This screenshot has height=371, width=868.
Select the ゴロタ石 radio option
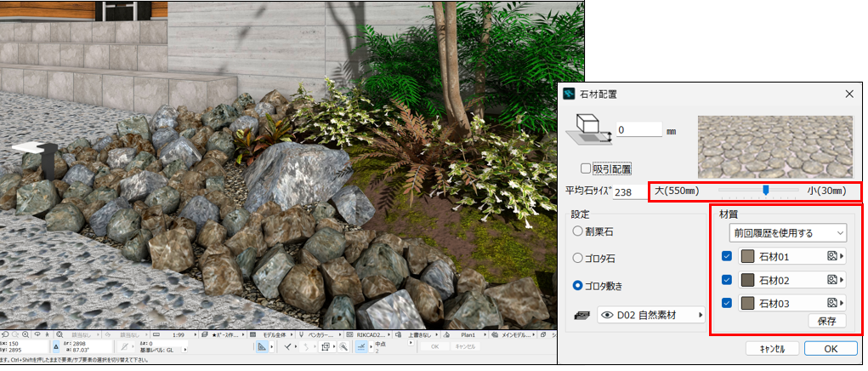tap(578, 258)
